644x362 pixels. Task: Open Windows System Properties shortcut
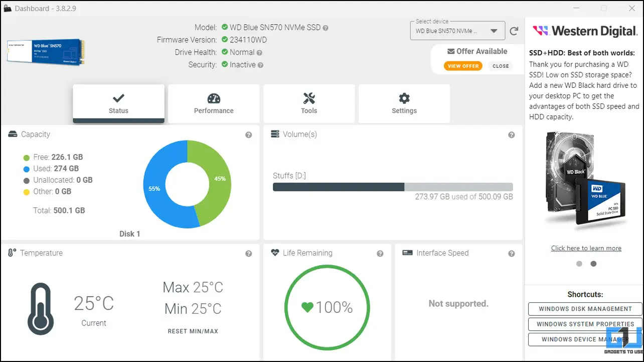tap(585, 324)
